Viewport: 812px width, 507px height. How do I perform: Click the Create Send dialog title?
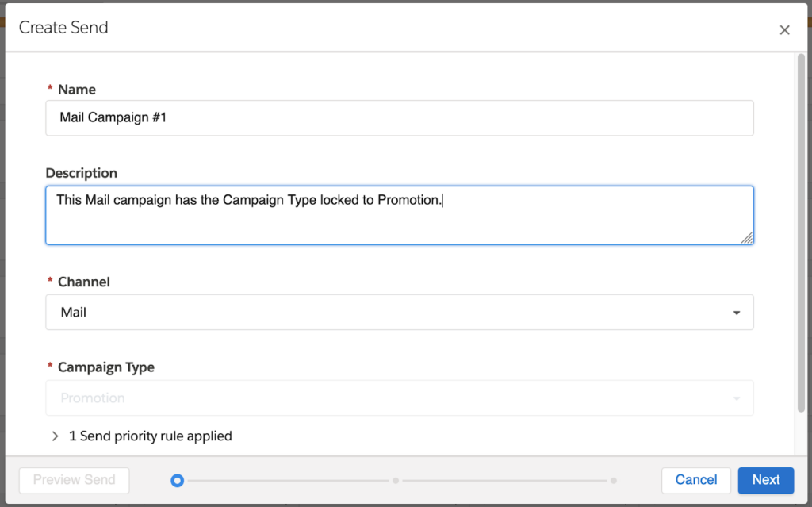pyautogui.click(x=63, y=28)
